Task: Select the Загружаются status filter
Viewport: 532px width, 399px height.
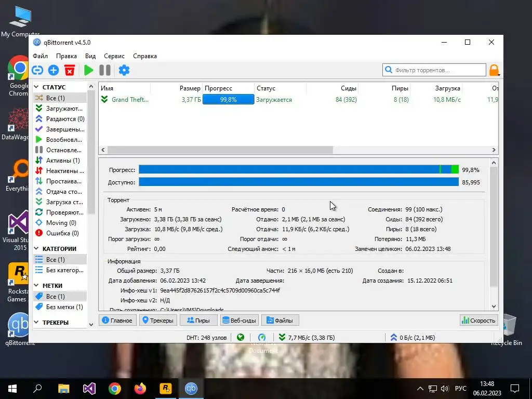Action: coord(60,109)
